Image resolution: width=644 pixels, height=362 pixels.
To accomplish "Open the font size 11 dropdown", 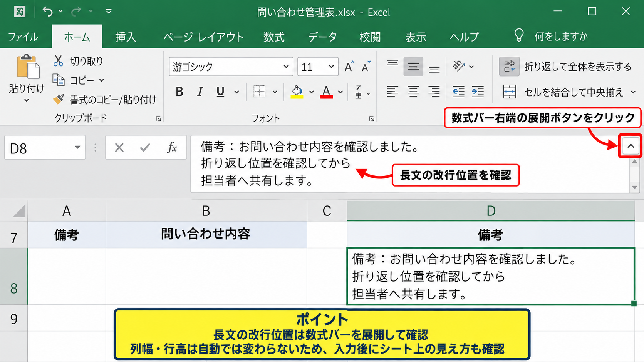I will 331,67.
